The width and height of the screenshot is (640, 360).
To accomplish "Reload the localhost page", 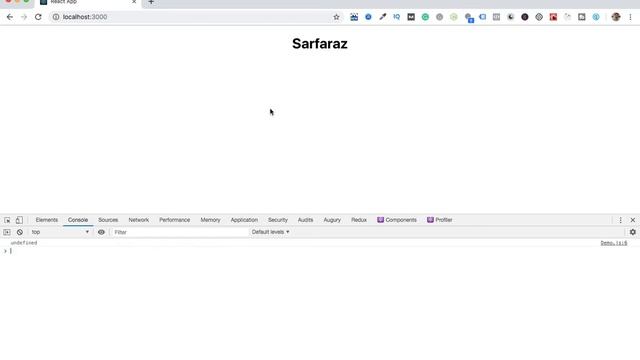I will coord(38,17).
